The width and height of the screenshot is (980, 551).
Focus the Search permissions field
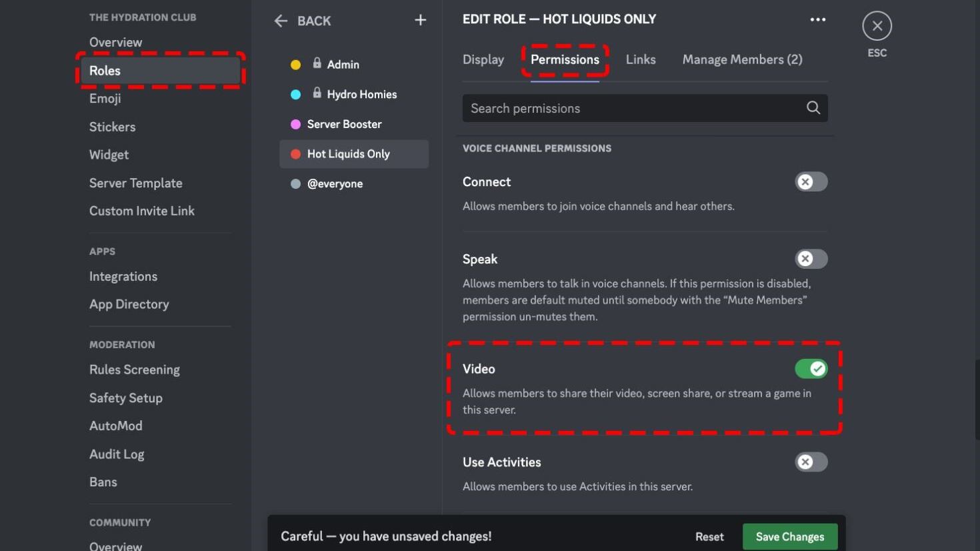[633, 108]
